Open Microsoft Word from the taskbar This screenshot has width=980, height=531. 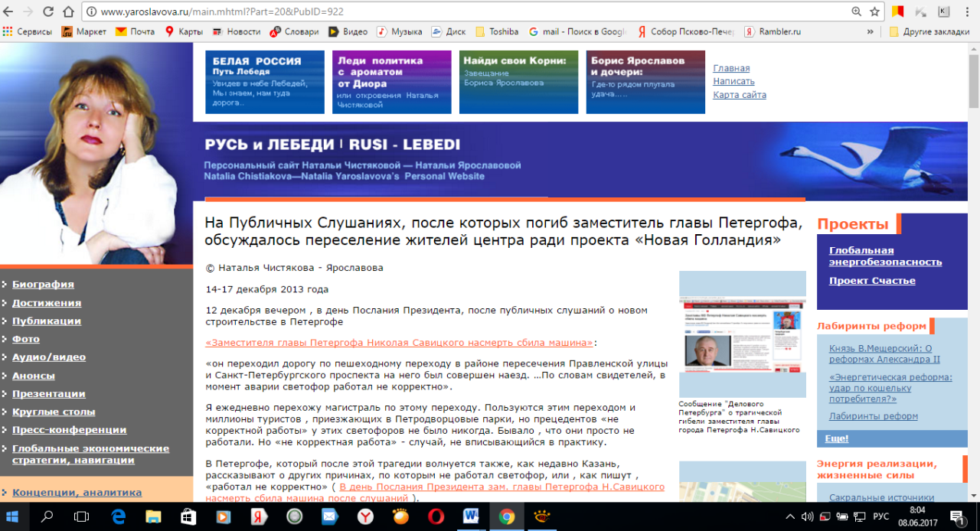tap(471, 517)
